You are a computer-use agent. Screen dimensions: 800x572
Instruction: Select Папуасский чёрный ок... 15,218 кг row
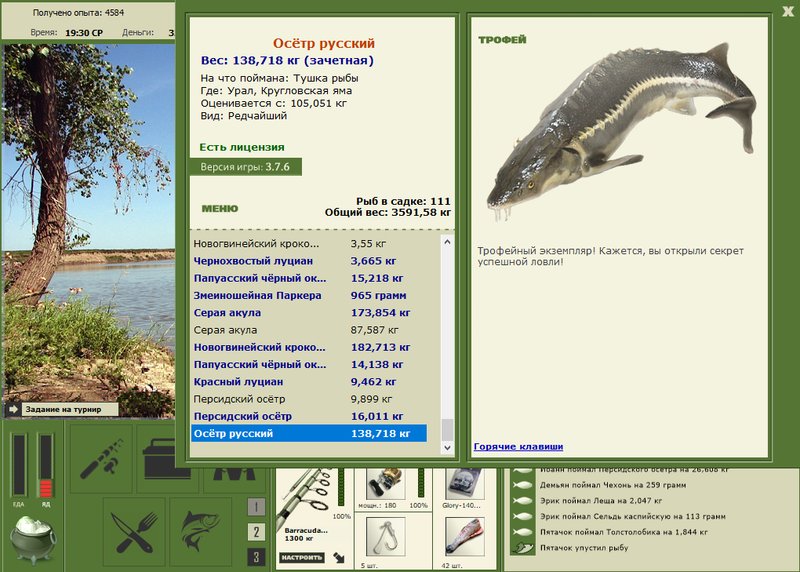click(x=309, y=278)
